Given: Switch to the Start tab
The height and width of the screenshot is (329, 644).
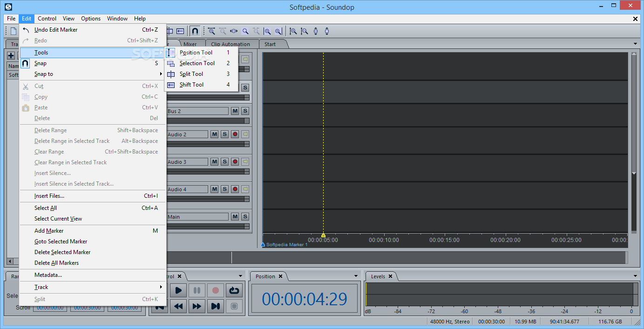Looking at the screenshot, I should (270, 44).
